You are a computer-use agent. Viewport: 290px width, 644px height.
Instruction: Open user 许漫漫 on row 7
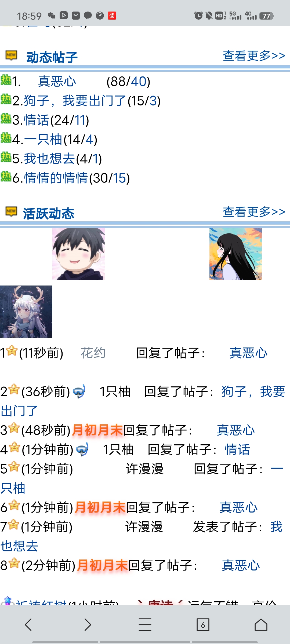pos(144,527)
